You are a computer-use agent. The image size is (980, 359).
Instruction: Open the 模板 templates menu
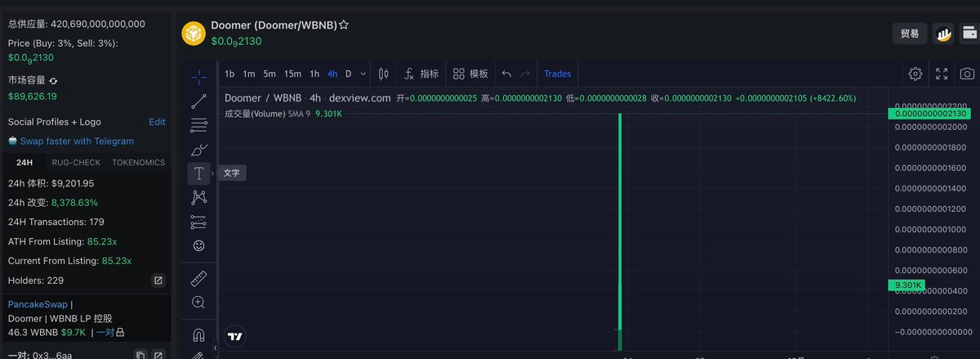(x=470, y=74)
